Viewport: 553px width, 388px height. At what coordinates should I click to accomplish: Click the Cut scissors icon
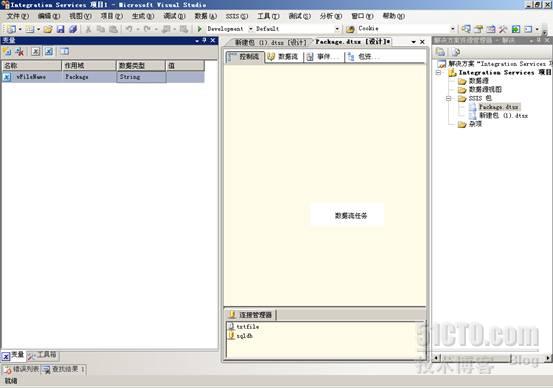88,29
